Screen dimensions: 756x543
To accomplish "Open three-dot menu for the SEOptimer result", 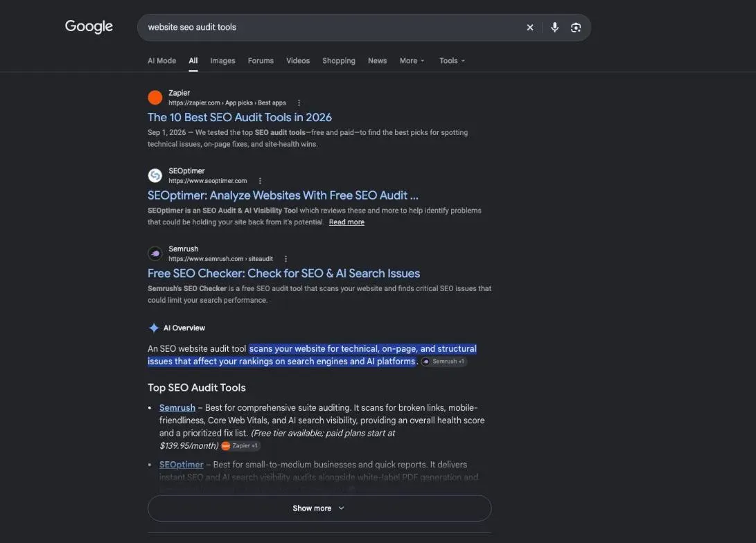I will click(x=260, y=181).
